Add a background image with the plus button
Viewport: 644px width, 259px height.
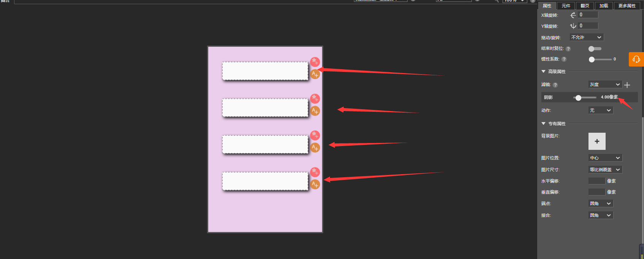pos(597,141)
